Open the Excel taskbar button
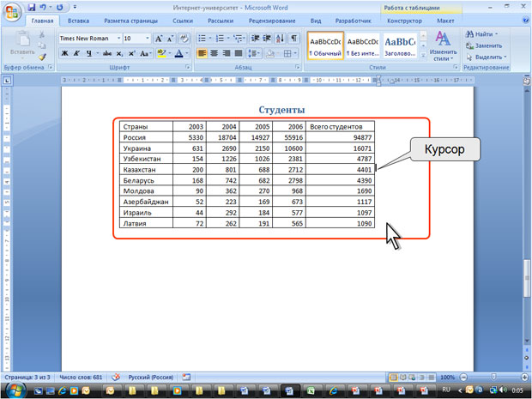 (311, 391)
